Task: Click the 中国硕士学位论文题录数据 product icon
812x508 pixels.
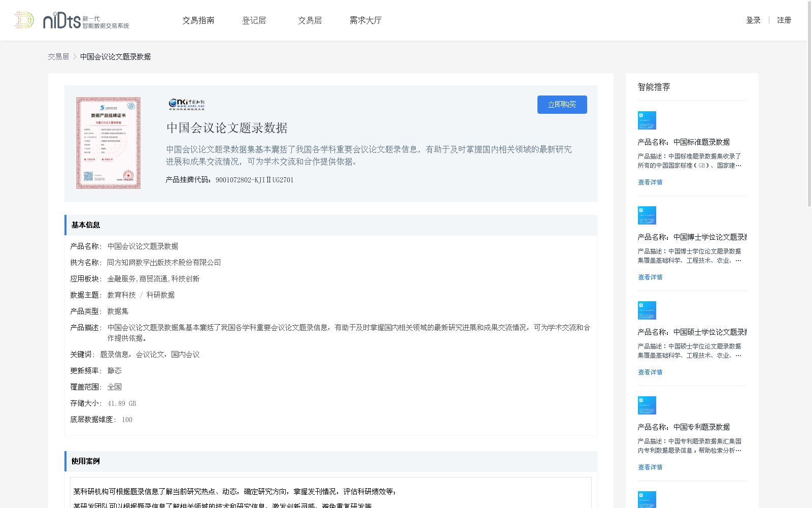Action: coord(647,310)
